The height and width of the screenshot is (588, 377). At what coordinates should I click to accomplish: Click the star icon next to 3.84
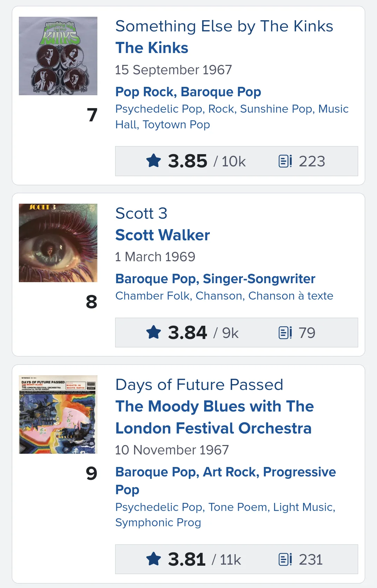(x=154, y=332)
